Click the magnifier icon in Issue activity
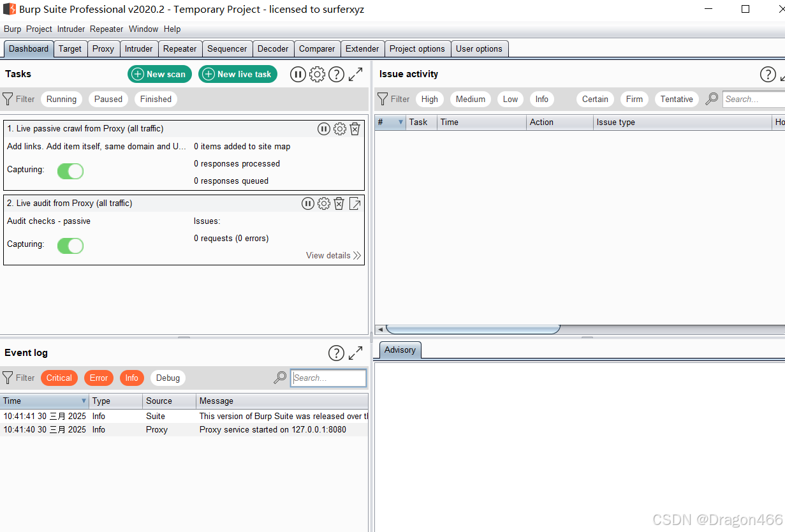Viewport: 785px width, 532px height. click(712, 99)
